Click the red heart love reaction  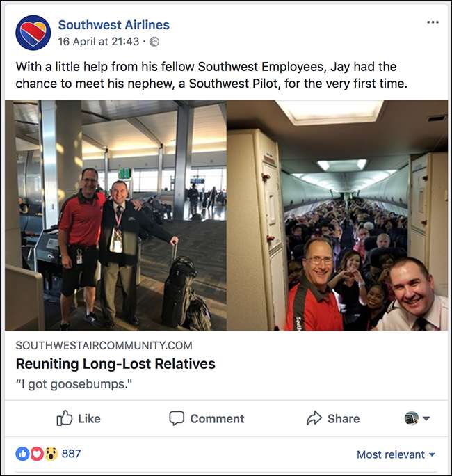point(37,454)
